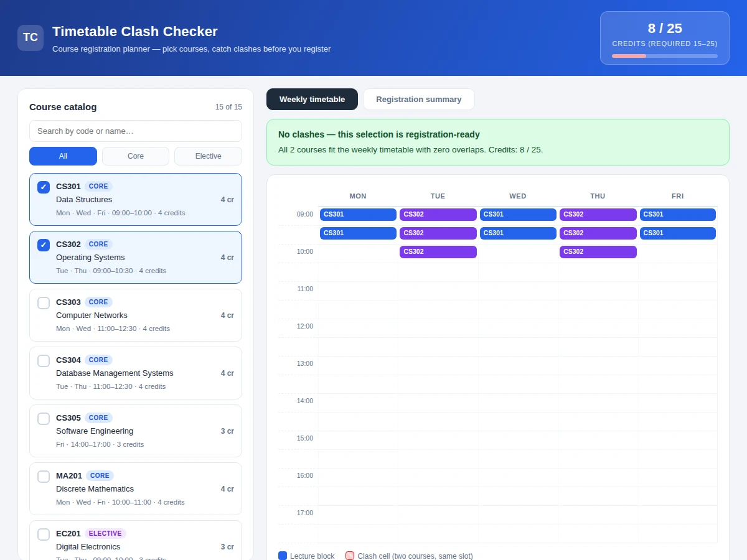This screenshot has height=560, width=747.
Task: Click the MON column header
Action: pos(358,196)
